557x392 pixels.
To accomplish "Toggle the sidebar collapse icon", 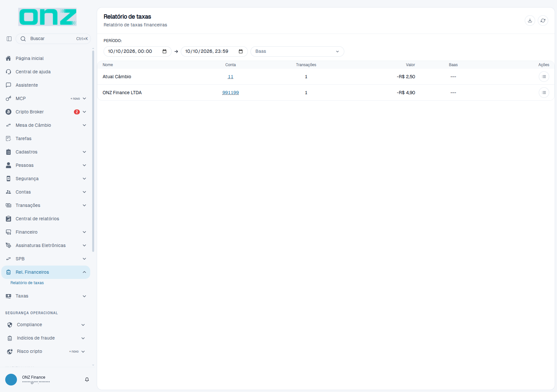I will (x=9, y=39).
